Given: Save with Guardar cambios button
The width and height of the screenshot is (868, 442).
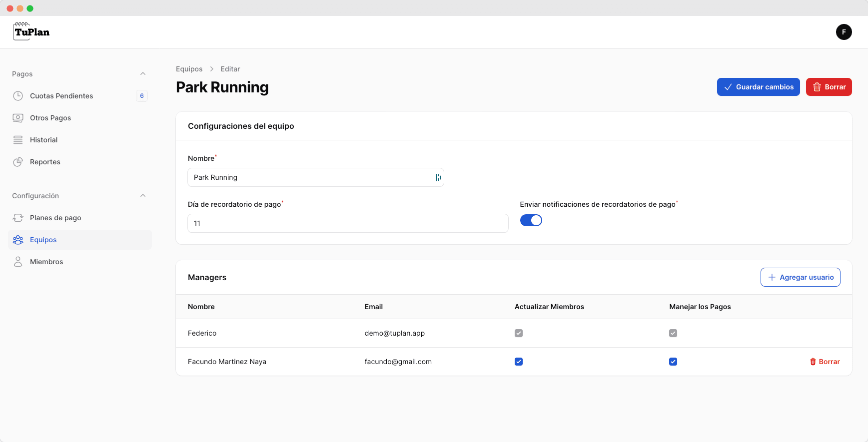Looking at the screenshot, I should pos(758,87).
